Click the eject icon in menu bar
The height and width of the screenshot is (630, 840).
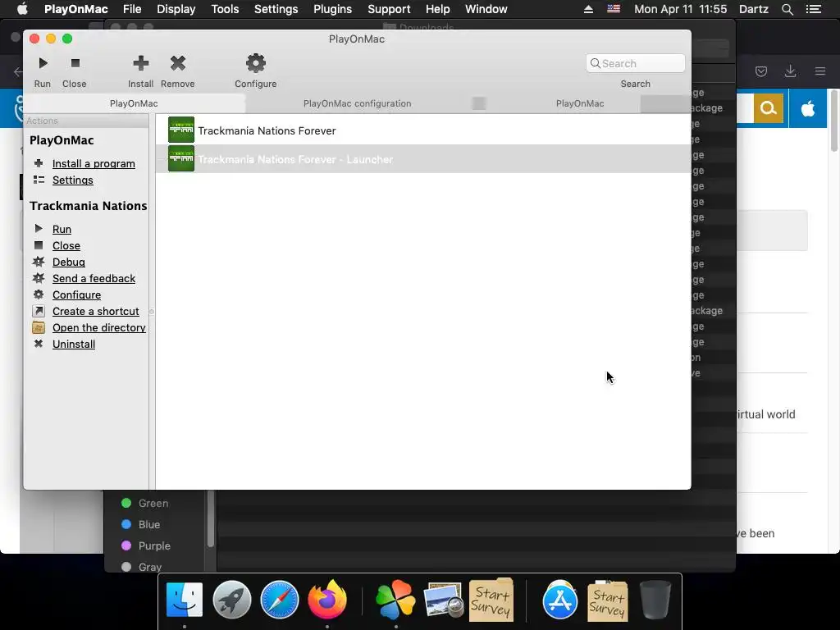(588, 9)
